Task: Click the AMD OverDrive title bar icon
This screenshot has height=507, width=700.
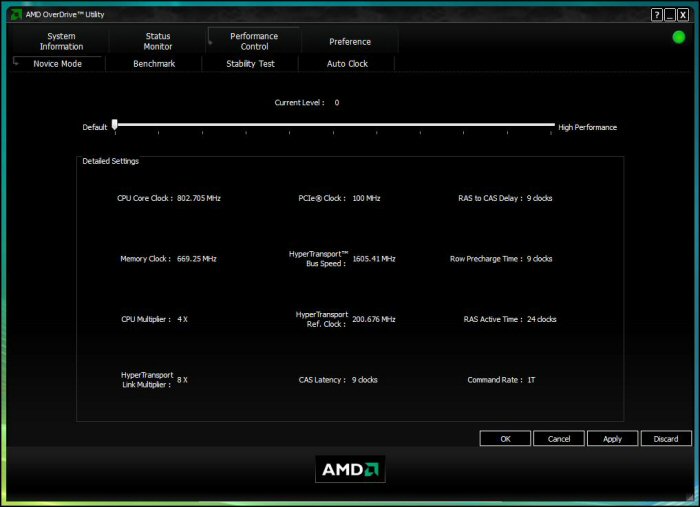Action: [16, 14]
